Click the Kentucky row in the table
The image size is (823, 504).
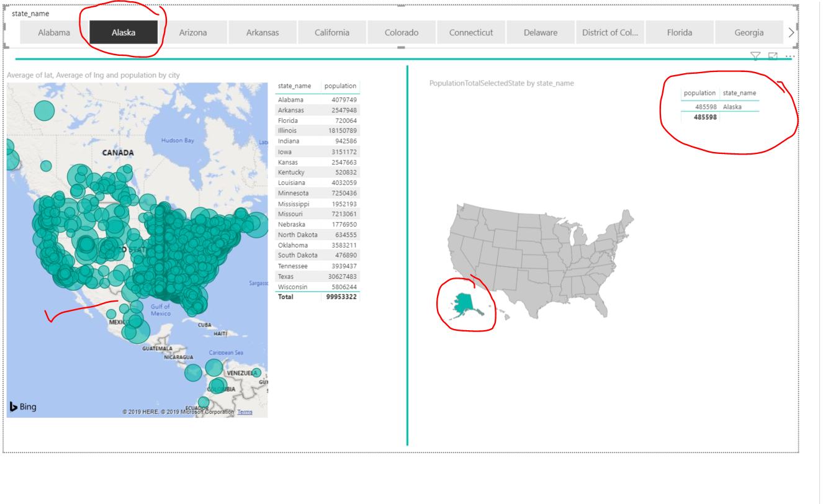(317, 173)
